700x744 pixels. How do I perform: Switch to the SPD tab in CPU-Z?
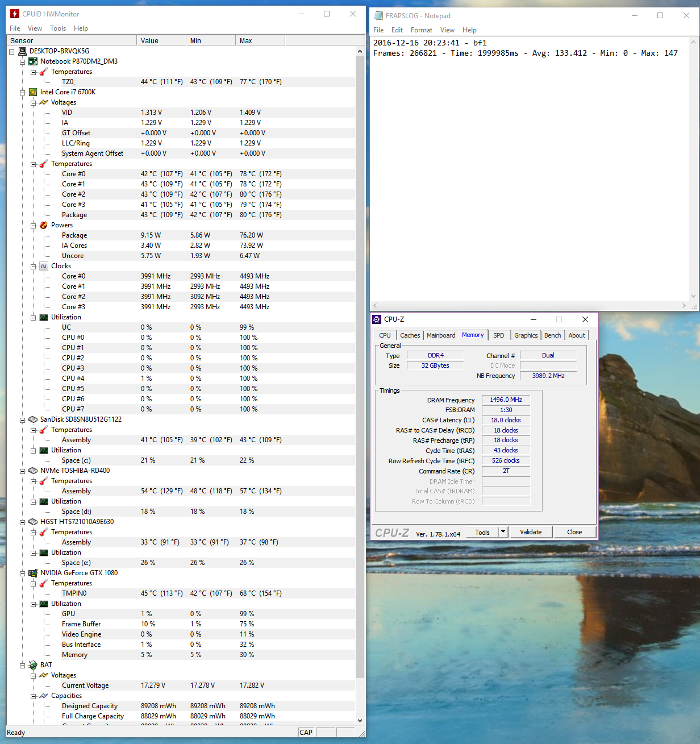499,335
